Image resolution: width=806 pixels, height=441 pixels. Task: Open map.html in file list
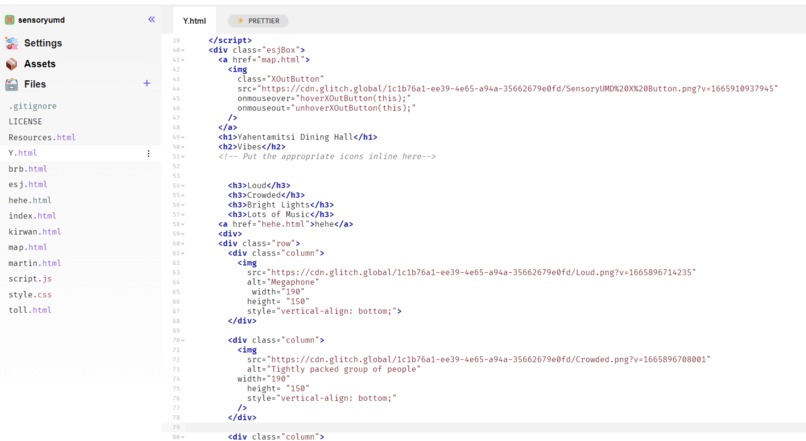[x=27, y=247]
